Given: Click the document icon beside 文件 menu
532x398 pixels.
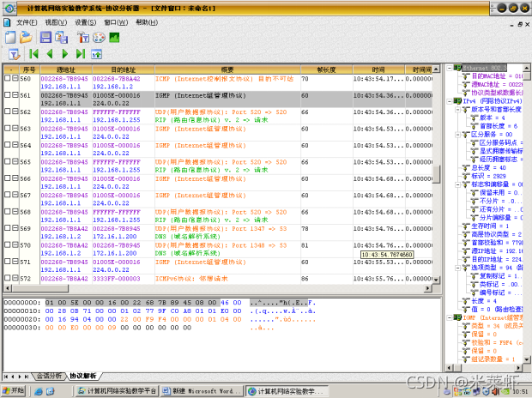Looking at the screenshot, I should coord(7,23).
